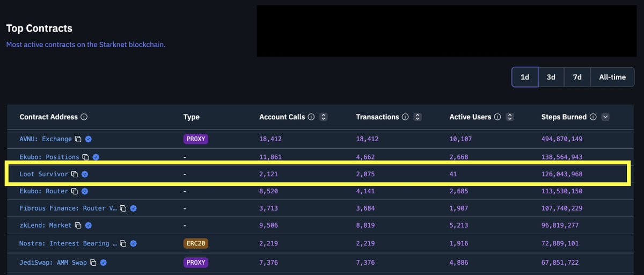Click verified badge next to zkLend: Market

coord(89,226)
